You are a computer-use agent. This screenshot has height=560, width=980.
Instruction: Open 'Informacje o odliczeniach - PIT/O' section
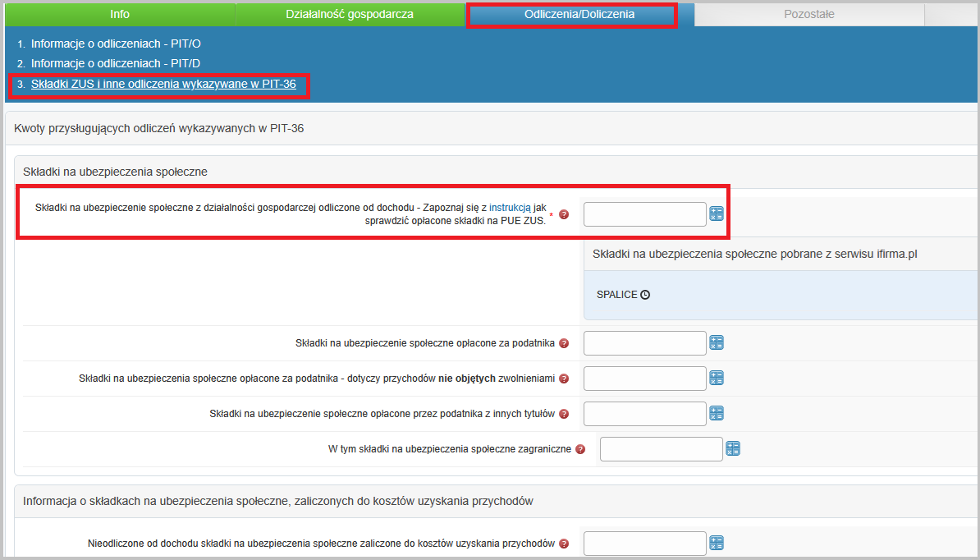[x=116, y=43]
